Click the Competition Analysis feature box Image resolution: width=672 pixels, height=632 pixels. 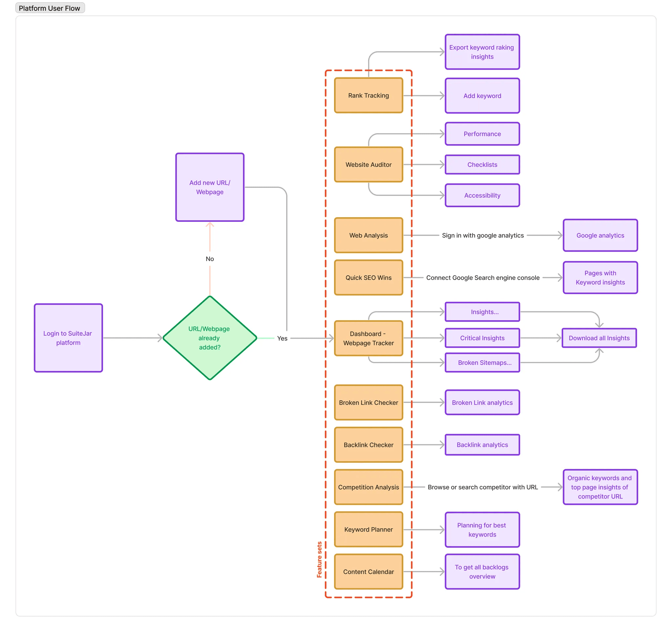[368, 487]
